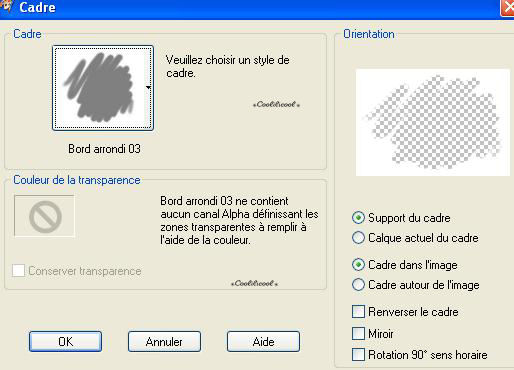The image size is (514, 370).
Task: Open help with the Aide button
Action: (x=263, y=341)
